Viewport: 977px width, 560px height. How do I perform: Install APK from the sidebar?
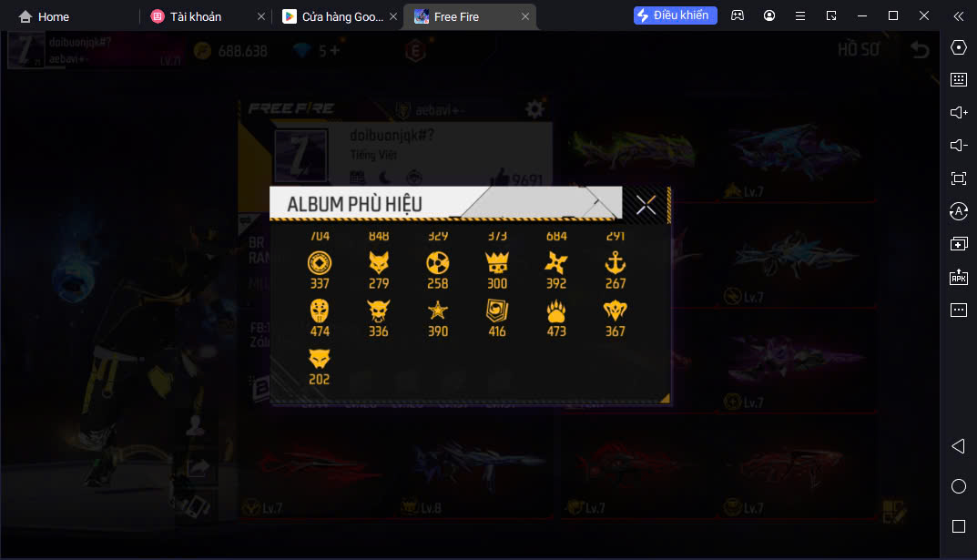coord(958,277)
